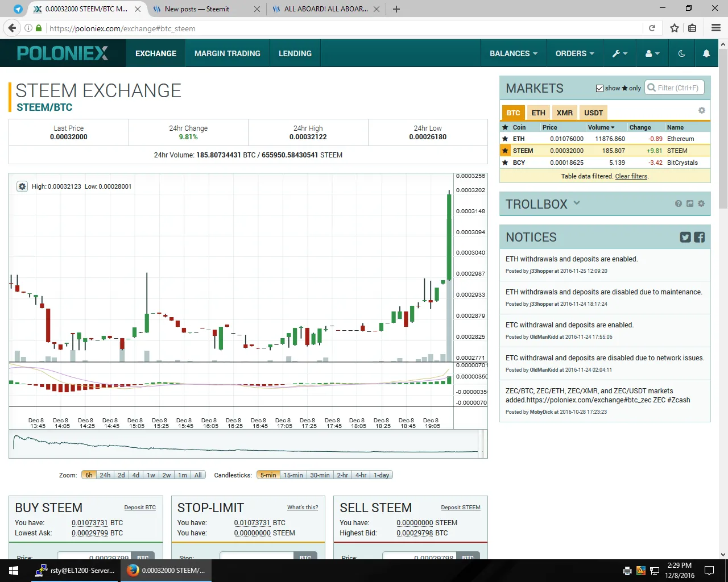This screenshot has height=582, width=728.
Task: Click What's this? link
Action: coord(303,508)
